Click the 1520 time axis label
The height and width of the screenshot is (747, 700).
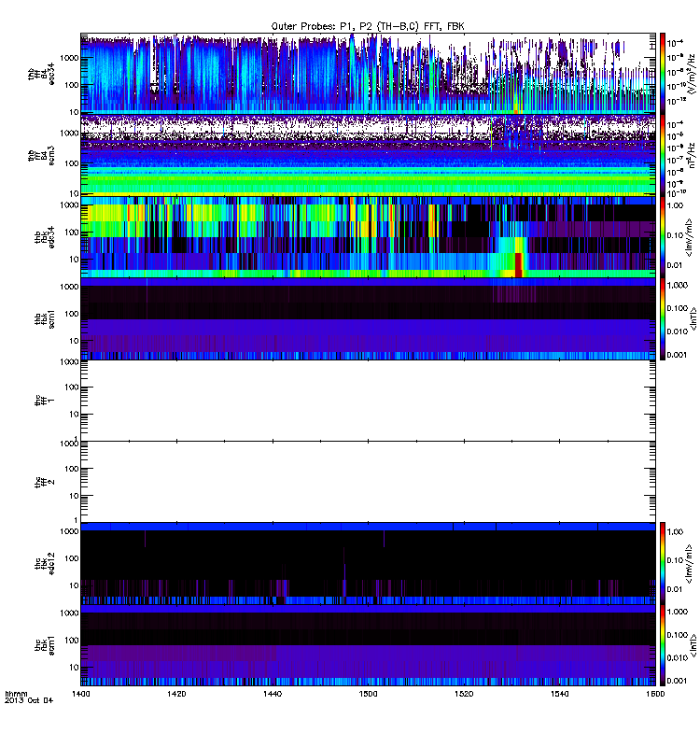(x=464, y=694)
